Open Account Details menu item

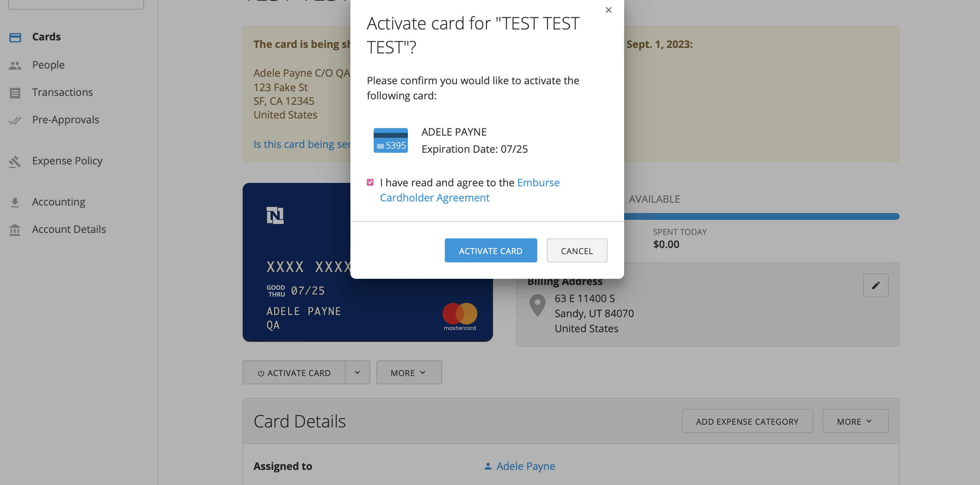(x=69, y=229)
